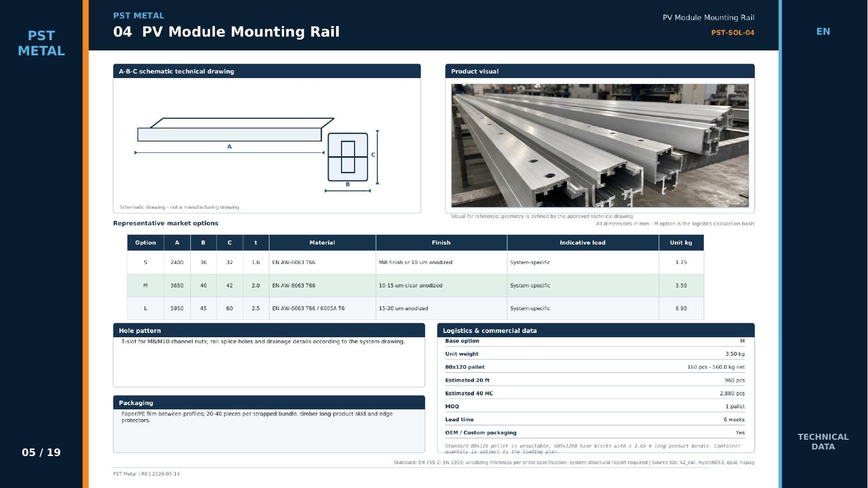The image size is (868, 488).
Task: Click the Visual for reference caption
Action: point(542,216)
